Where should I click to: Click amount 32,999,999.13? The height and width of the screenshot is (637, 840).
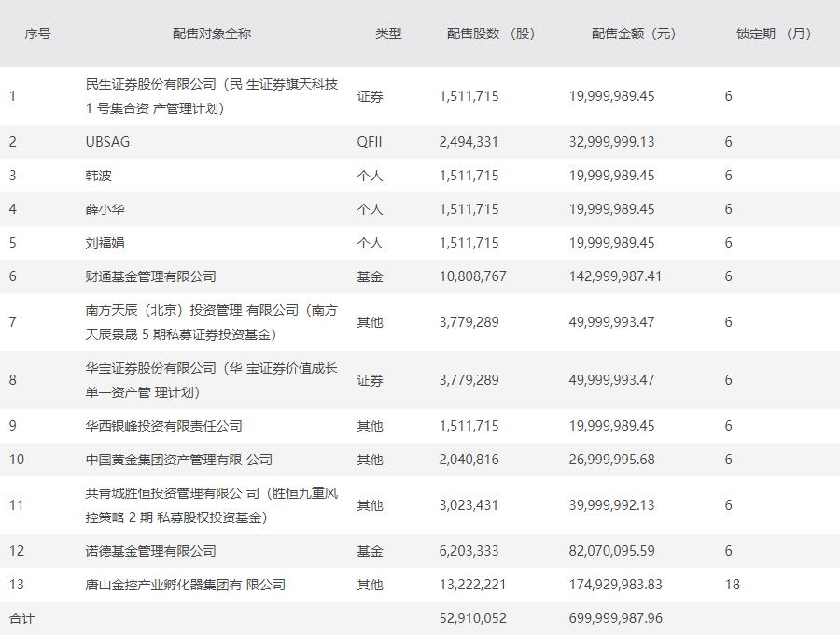coord(611,142)
